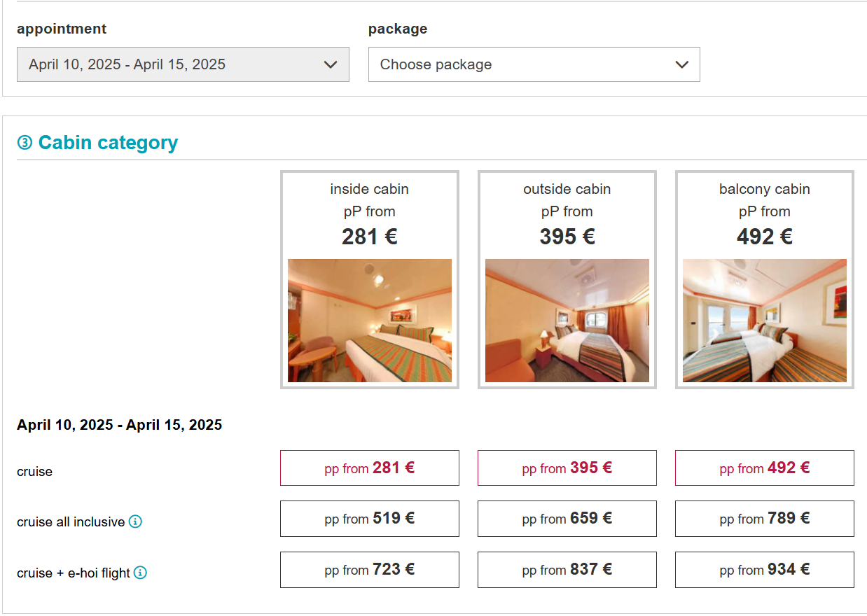Choose balcony cabin all inclusive 789 €
The image size is (867, 616).
coord(765,519)
